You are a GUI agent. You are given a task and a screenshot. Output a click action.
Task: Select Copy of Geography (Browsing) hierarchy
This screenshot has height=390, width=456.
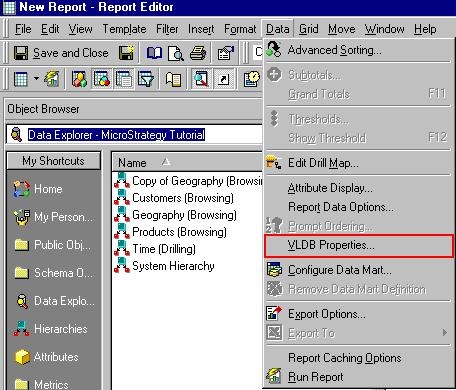(x=188, y=181)
